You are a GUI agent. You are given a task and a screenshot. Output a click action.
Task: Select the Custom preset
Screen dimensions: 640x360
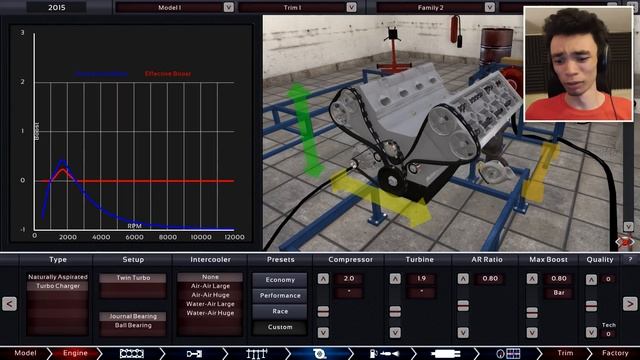[280, 327]
